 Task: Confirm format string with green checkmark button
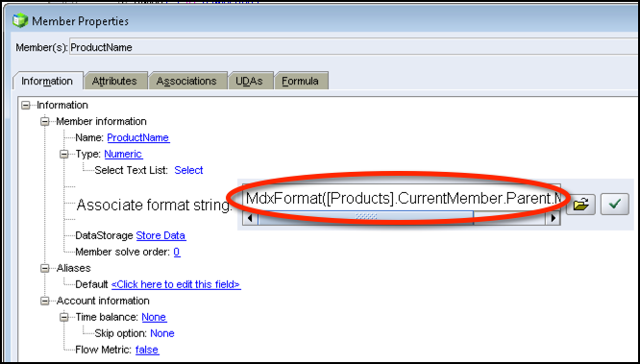(x=615, y=204)
